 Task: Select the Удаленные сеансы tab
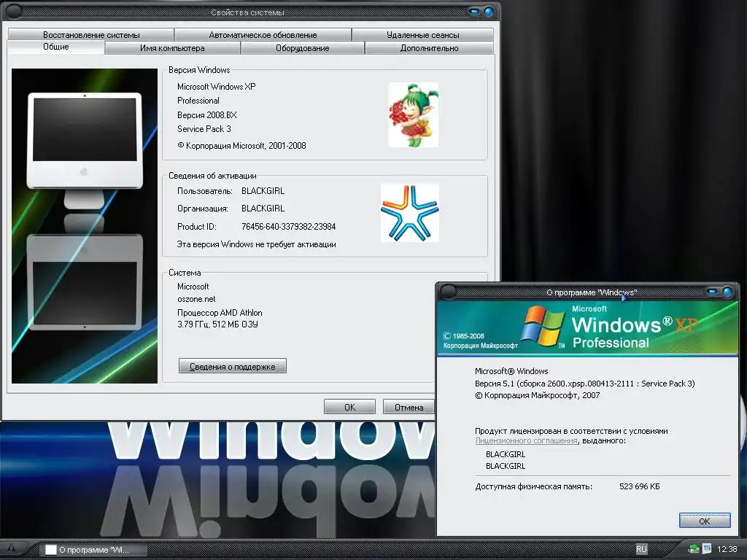422,35
